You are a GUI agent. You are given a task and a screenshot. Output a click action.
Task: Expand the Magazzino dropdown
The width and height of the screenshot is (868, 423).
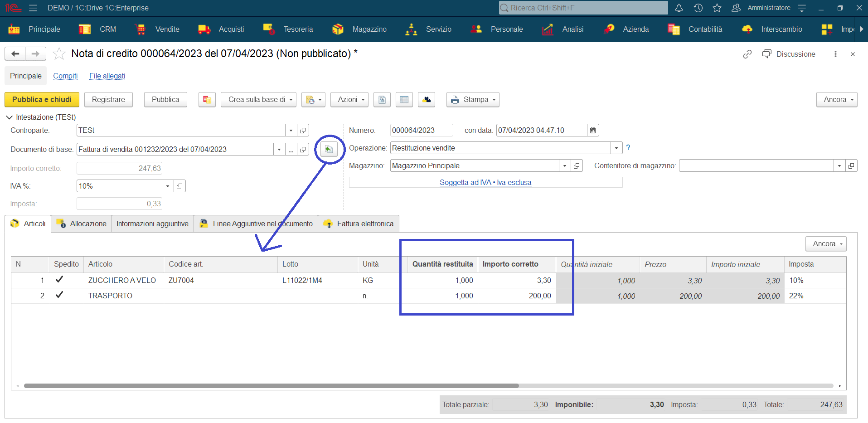click(x=565, y=166)
